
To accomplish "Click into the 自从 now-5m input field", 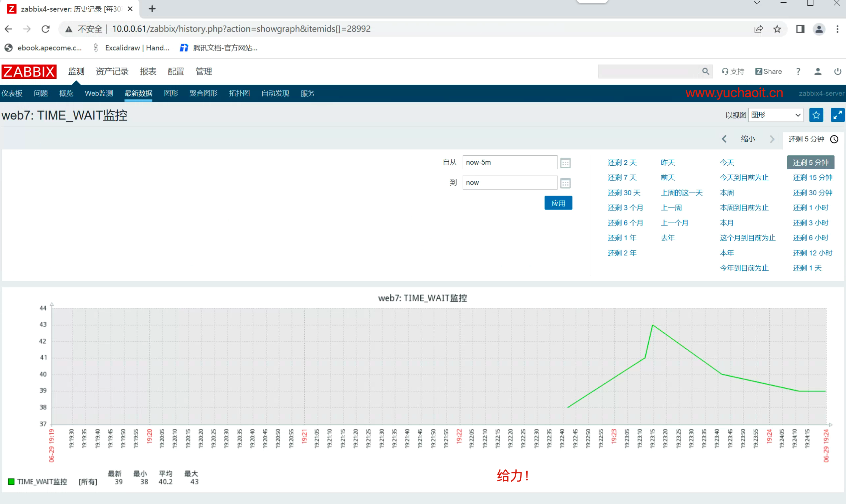I will (x=509, y=162).
